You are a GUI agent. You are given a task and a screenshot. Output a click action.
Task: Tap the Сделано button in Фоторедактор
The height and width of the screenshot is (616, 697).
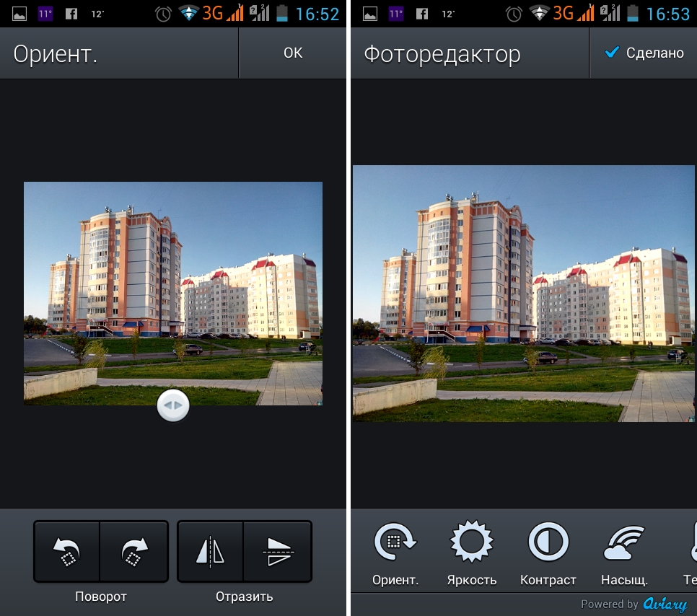point(644,53)
